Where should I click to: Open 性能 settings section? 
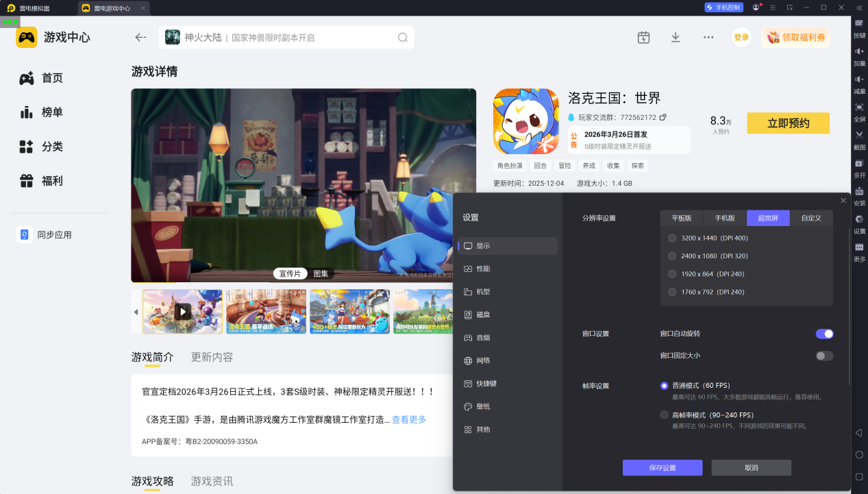coord(508,269)
